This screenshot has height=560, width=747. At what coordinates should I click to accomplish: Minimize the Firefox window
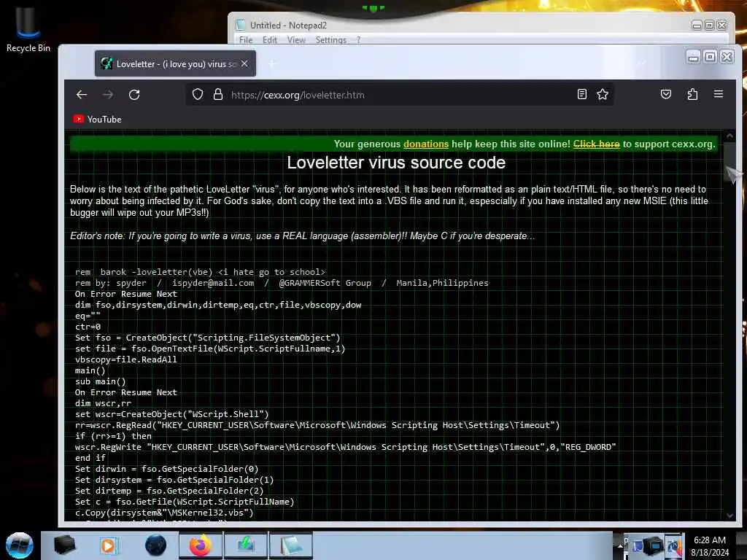coord(694,57)
